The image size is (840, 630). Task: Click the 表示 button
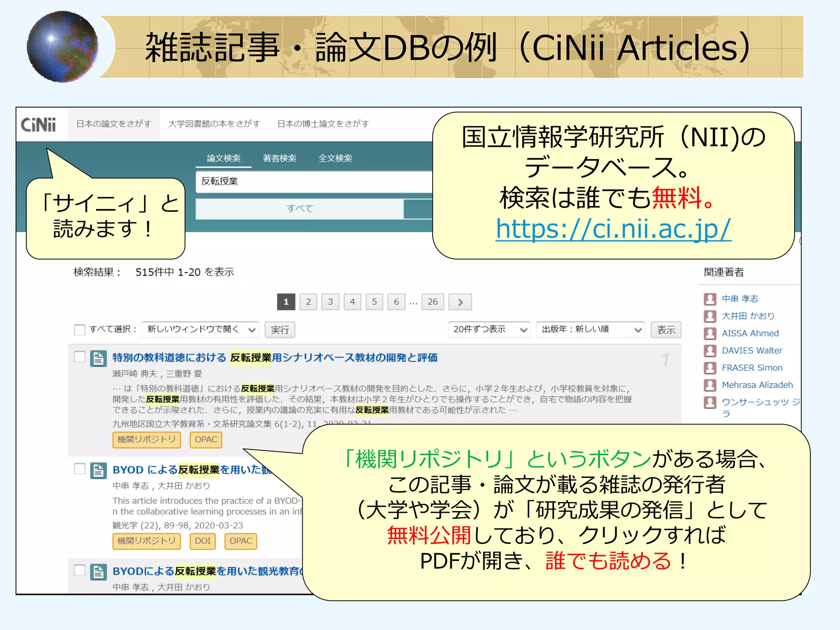(x=666, y=330)
